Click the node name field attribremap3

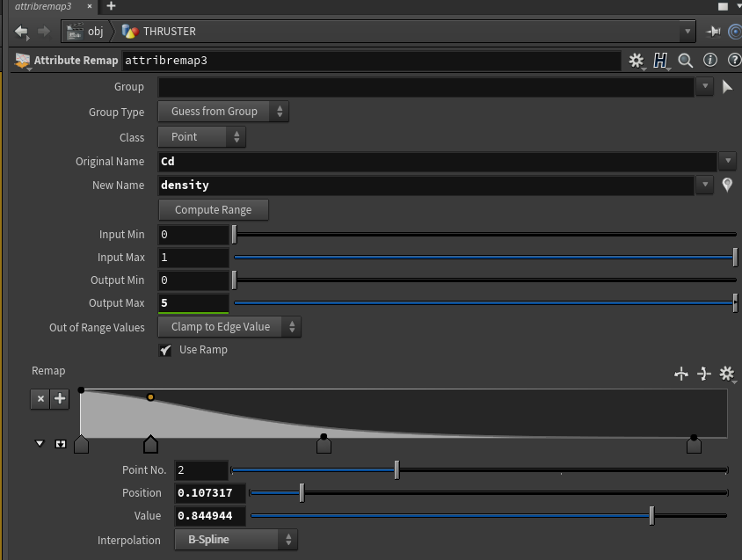tap(372, 61)
